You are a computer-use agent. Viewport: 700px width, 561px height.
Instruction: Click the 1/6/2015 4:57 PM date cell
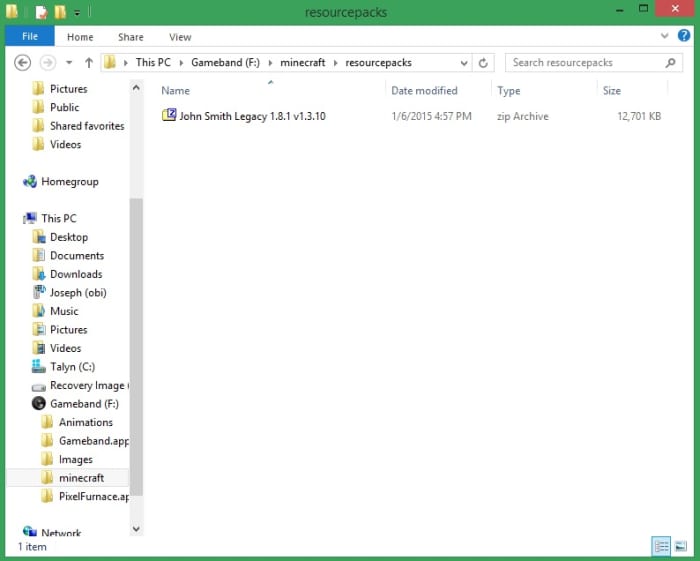click(431, 116)
